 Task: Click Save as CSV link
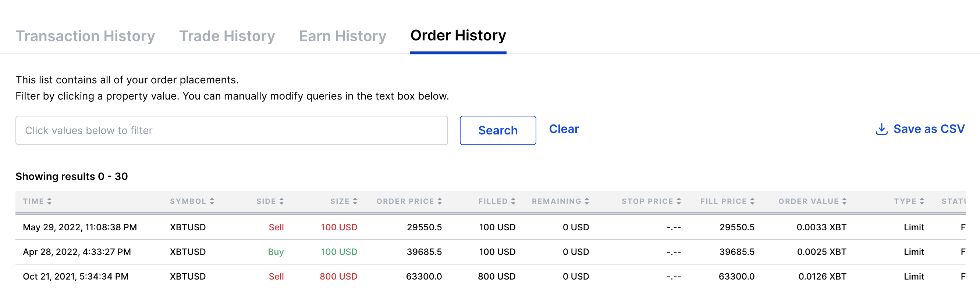pos(928,129)
